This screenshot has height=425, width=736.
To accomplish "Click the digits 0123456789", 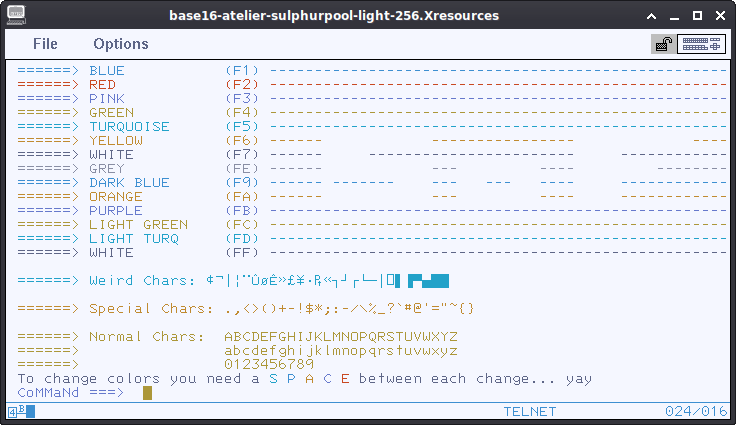I will (x=269, y=364).
